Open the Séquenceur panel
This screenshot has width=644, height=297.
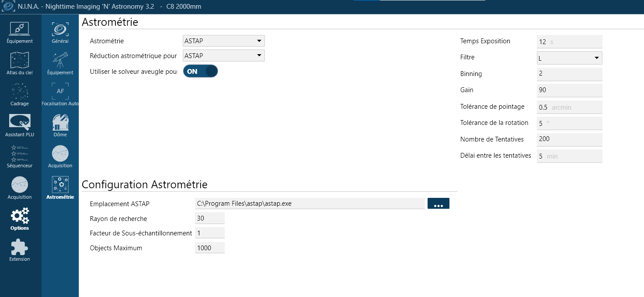(x=20, y=157)
